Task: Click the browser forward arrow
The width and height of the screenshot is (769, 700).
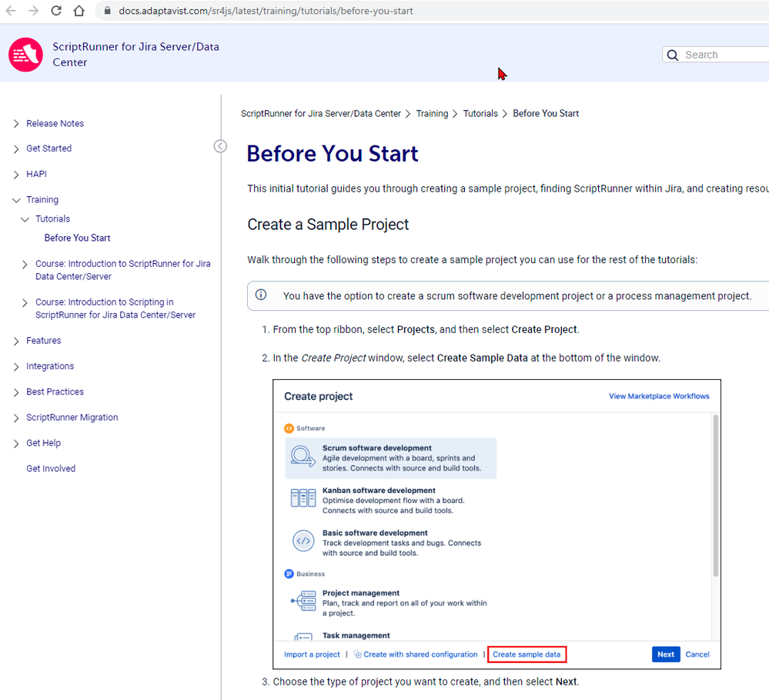Action: tap(33, 10)
